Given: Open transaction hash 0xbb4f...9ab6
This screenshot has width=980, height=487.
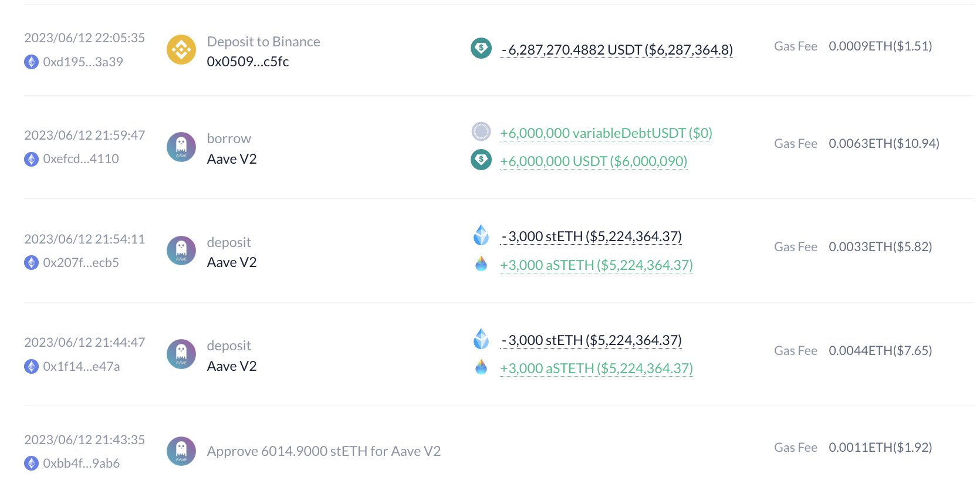Looking at the screenshot, I should pyautogui.click(x=82, y=464).
